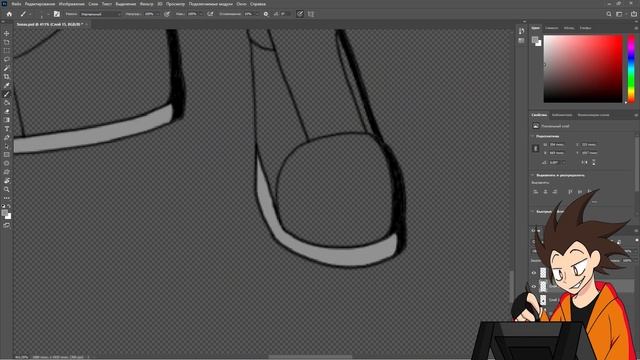Viewport: 640px width, 360px height.
Task: Open the brush settings panel icon
Action: coord(57,14)
